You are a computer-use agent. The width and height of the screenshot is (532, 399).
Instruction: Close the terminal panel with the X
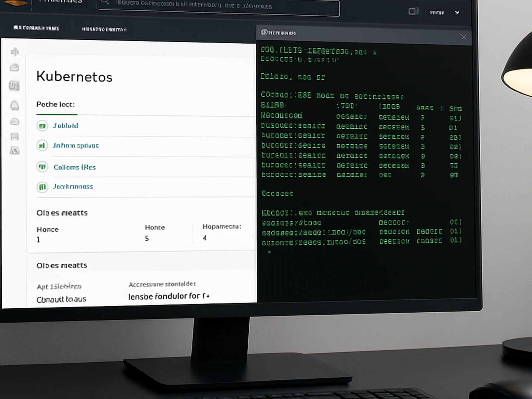(464, 37)
